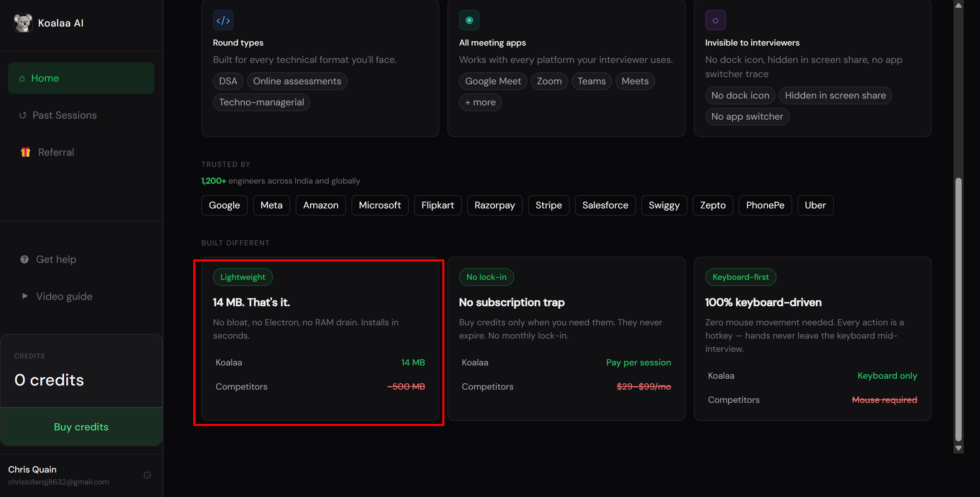Select the DSA chip
This screenshot has width=980, height=497.
228,81
